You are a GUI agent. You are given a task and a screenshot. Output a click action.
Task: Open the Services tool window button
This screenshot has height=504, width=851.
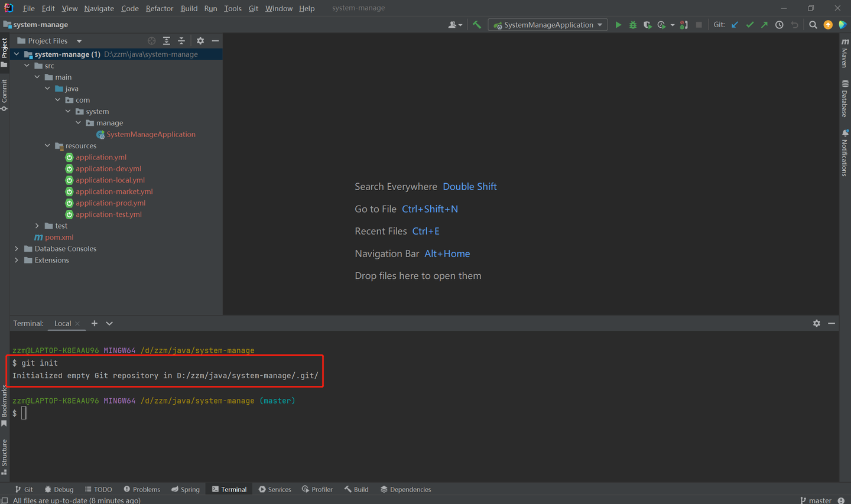click(275, 489)
